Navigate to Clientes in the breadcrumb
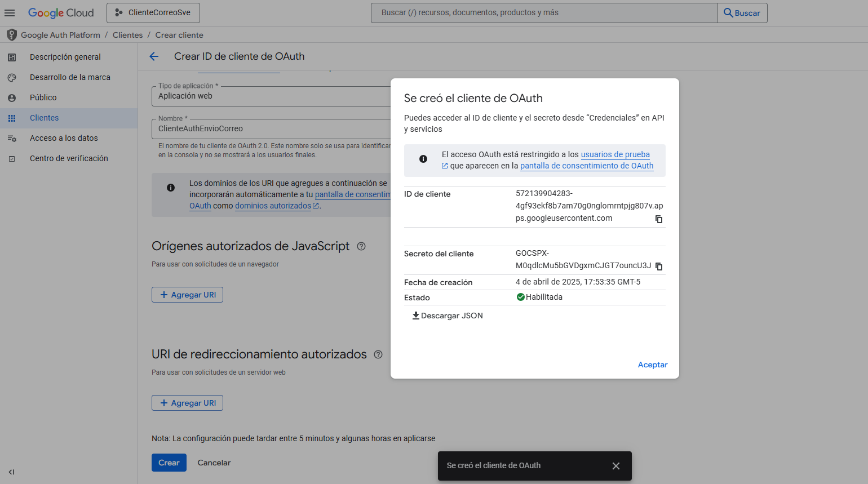The width and height of the screenshot is (868, 484). (x=127, y=35)
